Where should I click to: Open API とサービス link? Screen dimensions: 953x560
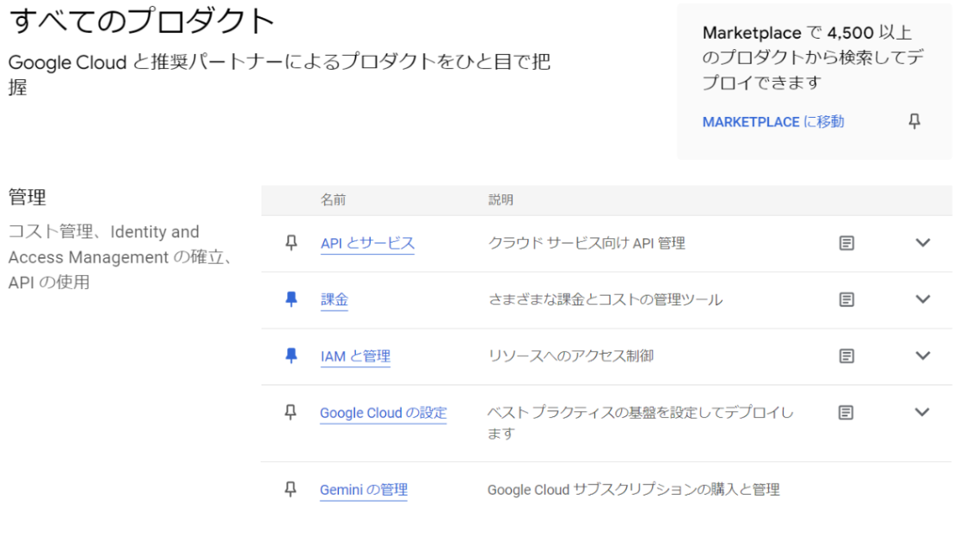coord(368,243)
